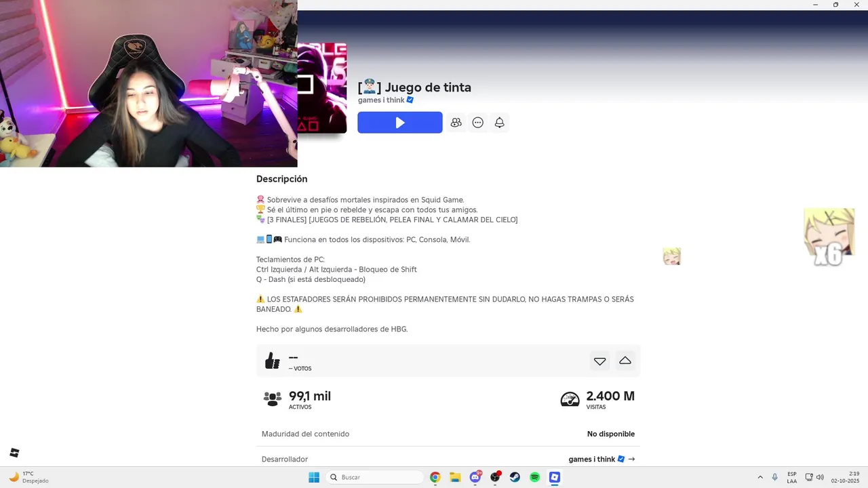Click Hecho por algunos desarrolladores de HBG text
Screen dimensions: 868x488
tap(332, 329)
